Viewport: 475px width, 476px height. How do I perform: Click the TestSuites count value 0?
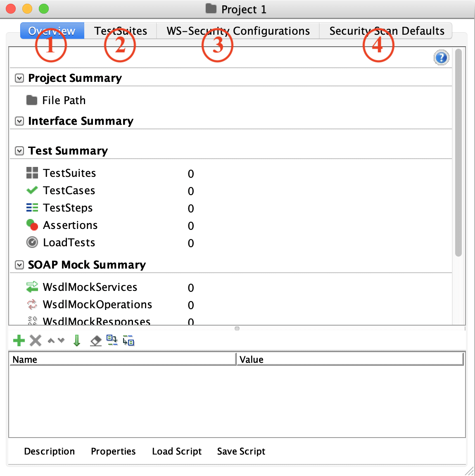190,174
